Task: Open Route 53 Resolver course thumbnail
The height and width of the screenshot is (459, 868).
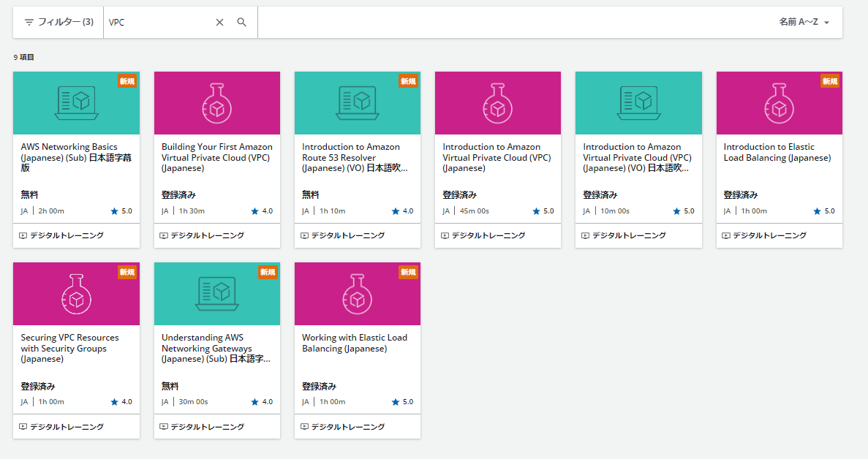Action: (x=358, y=103)
